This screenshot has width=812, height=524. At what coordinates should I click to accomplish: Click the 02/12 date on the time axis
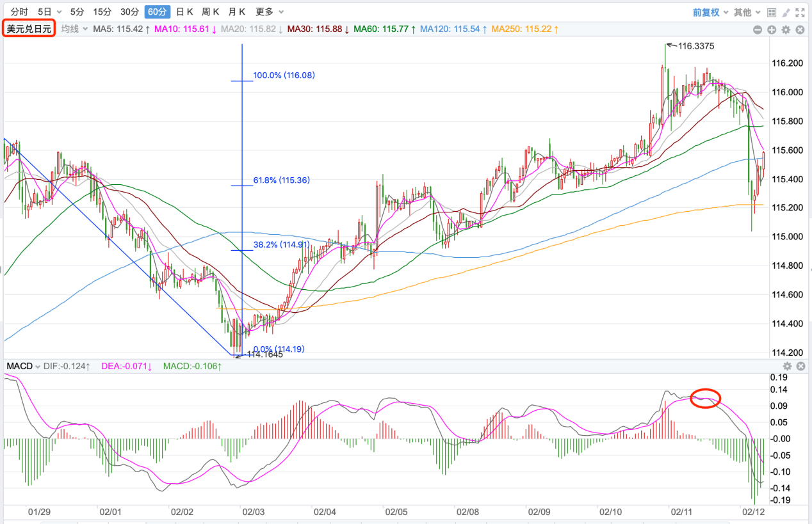(753, 512)
